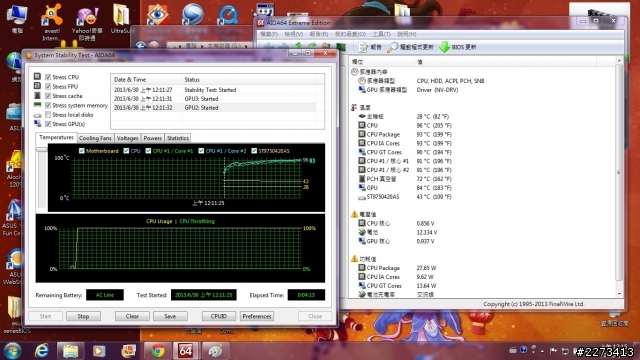Click the orange warning icon beside 功耗值
The width and height of the screenshot is (640, 360).
[354, 259]
